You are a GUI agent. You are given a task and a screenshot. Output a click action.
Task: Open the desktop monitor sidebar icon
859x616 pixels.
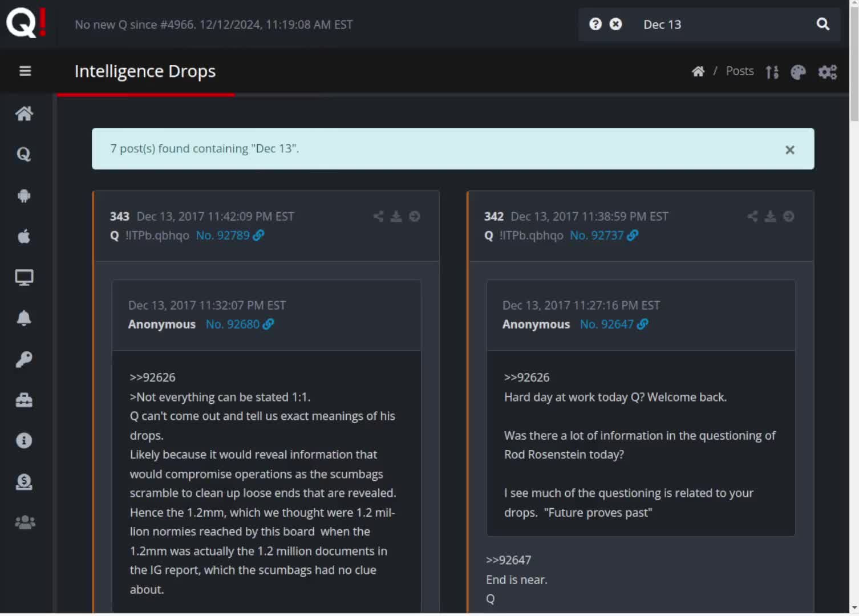[24, 277]
